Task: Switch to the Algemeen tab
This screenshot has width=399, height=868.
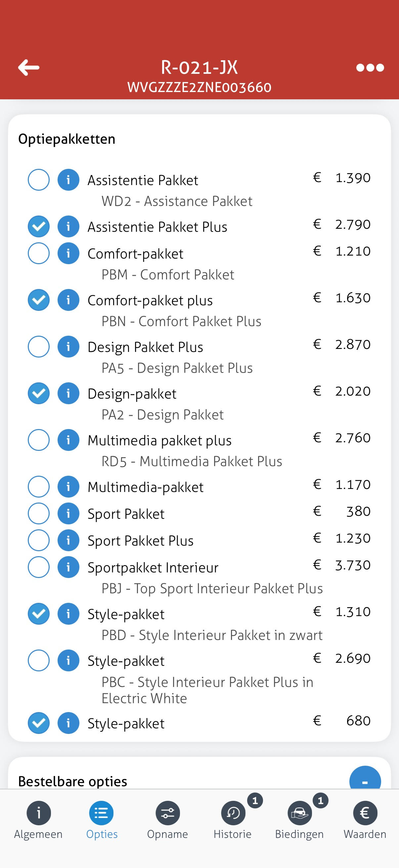Action: coord(38,819)
